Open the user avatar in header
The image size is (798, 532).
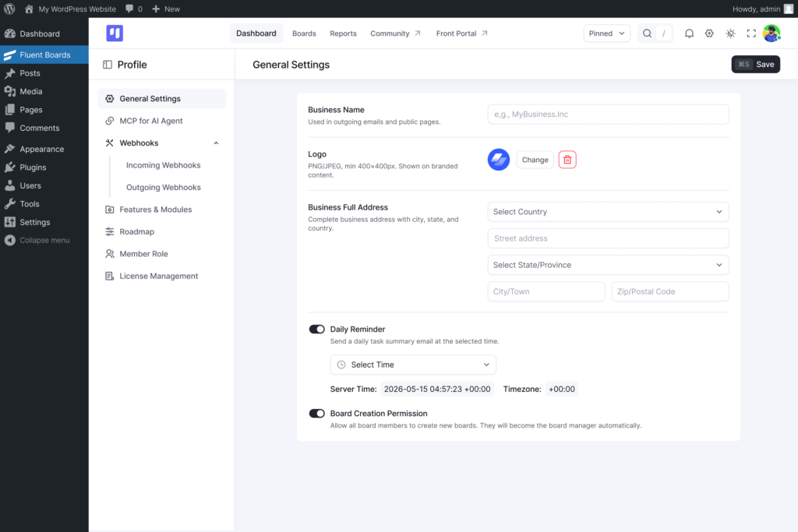click(772, 33)
